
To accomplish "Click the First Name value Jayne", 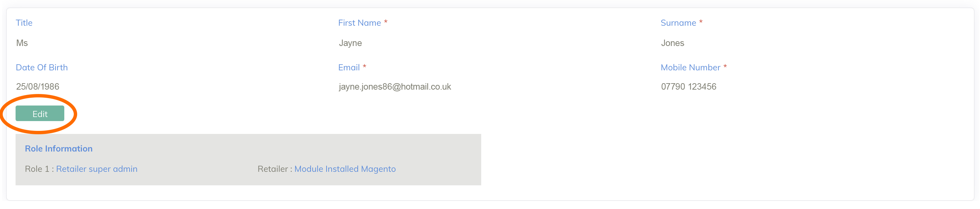I will pyautogui.click(x=350, y=43).
